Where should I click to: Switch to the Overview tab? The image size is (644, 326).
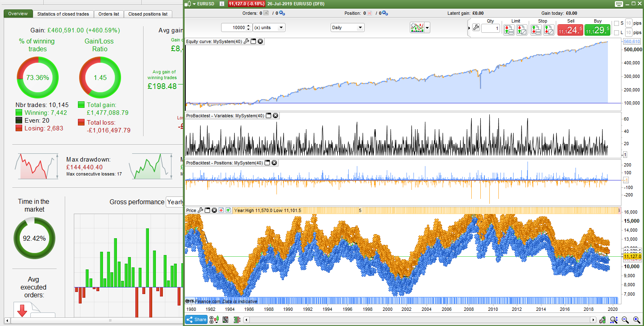point(18,14)
